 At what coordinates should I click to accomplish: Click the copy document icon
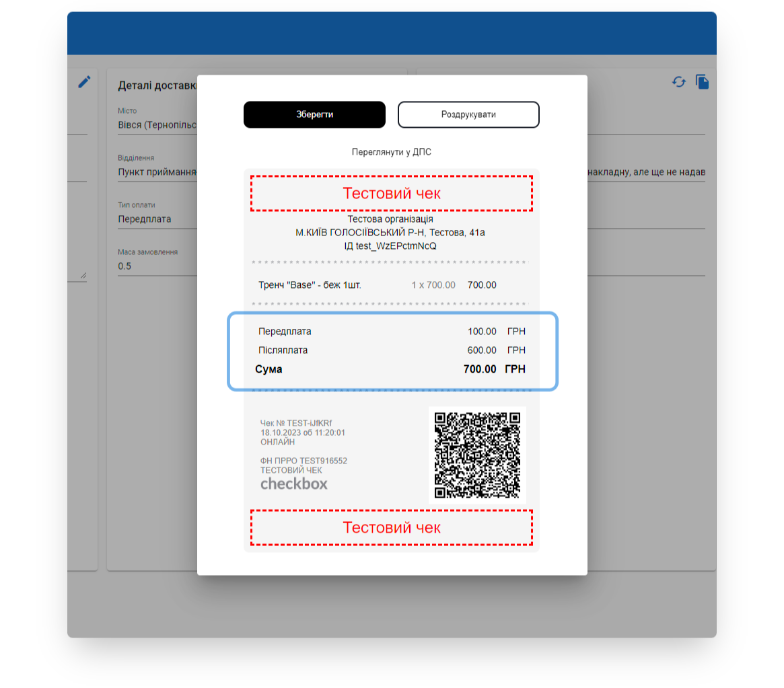click(702, 82)
